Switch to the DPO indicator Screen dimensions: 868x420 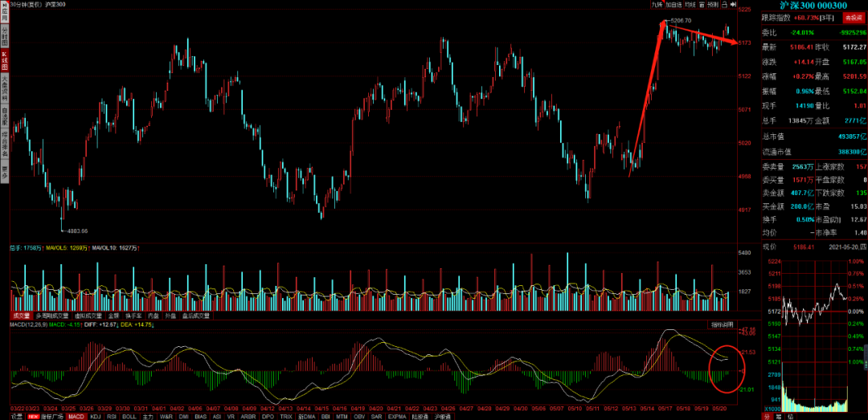[x=268, y=416]
